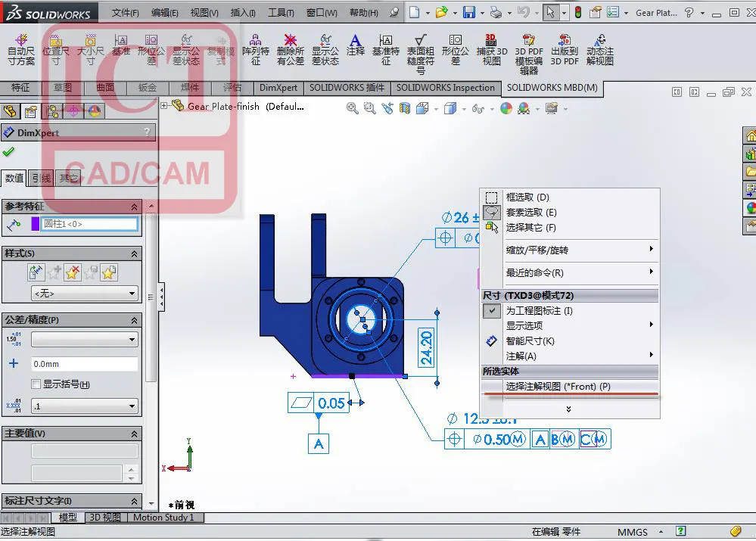Click the Edit Appearance color ball icon
Viewport: 756px width, 541px height.
coord(506,108)
